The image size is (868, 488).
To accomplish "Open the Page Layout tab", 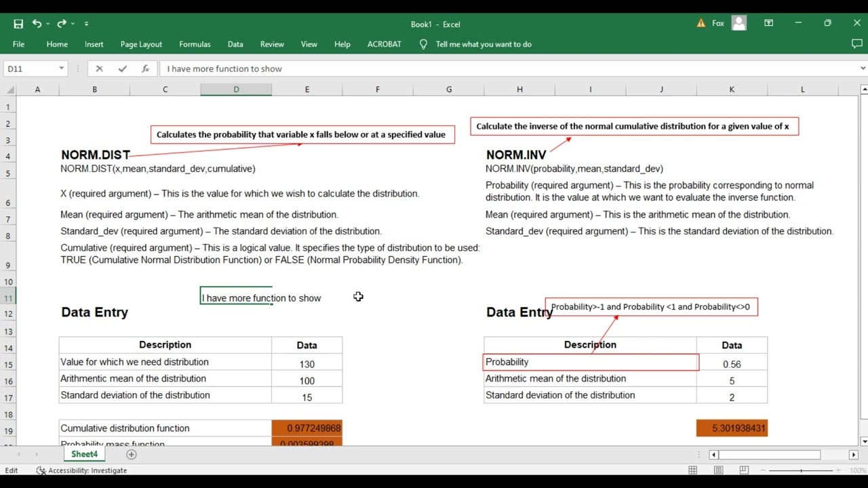I will point(141,44).
